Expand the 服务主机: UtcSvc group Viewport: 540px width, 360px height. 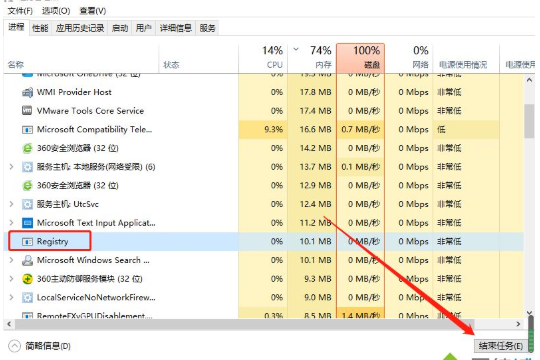pos(11,204)
